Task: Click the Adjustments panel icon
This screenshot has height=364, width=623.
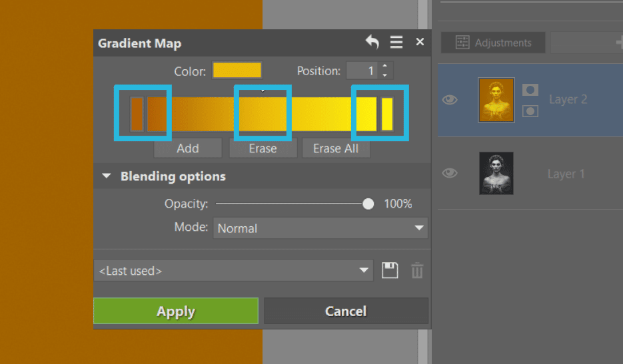Action: click(462, 43)
